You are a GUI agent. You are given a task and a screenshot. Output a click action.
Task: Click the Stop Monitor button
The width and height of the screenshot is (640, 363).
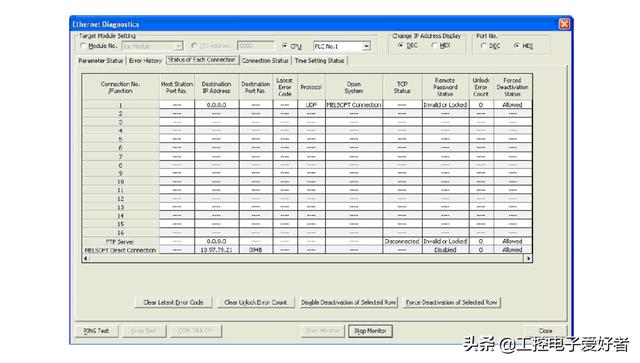[370, 331]
